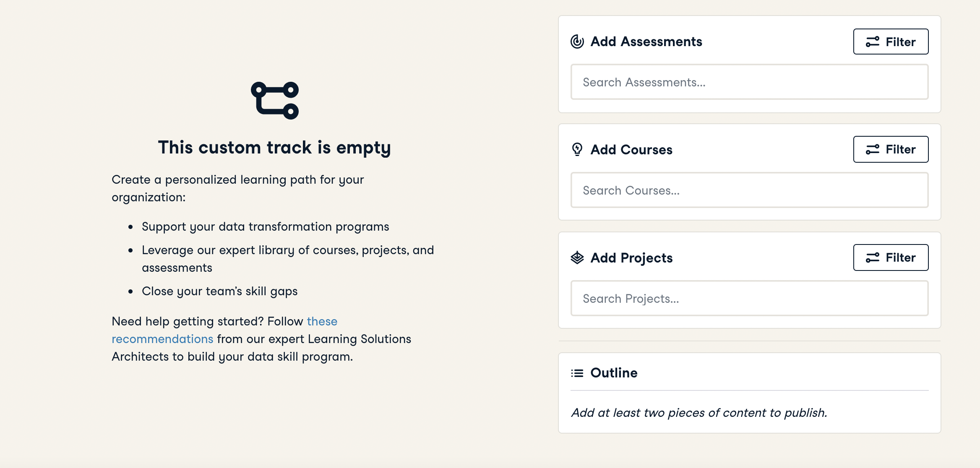Click sliders icon inside Projects Filter button
Screen dimensions: 980x468
pyautogui.click(x=873, y=257)
